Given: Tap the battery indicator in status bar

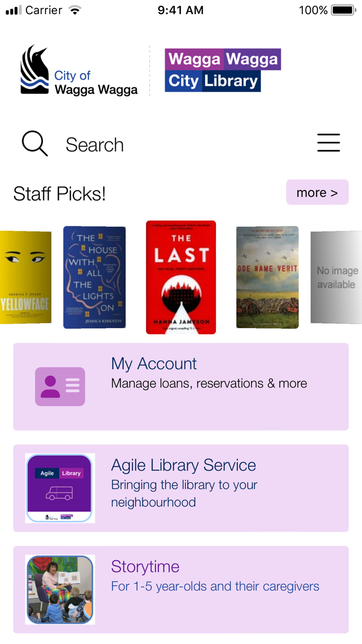Looking at the screenshot, I should 342,10.
